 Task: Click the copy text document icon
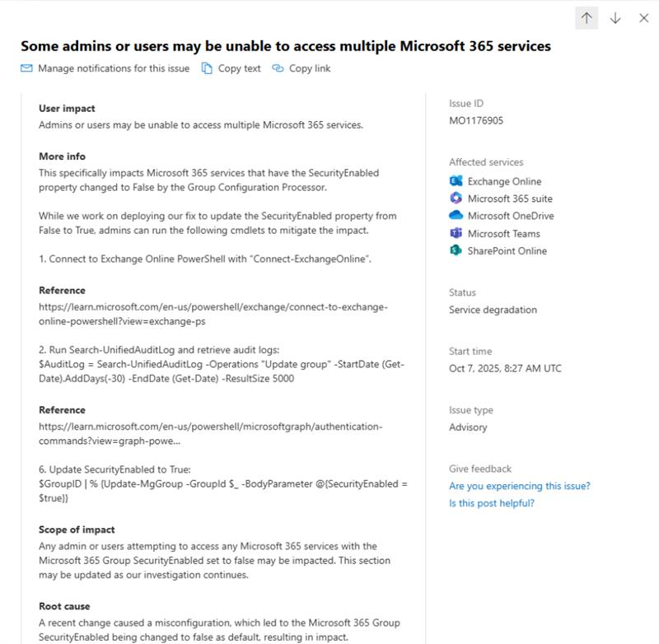[207, 68]
